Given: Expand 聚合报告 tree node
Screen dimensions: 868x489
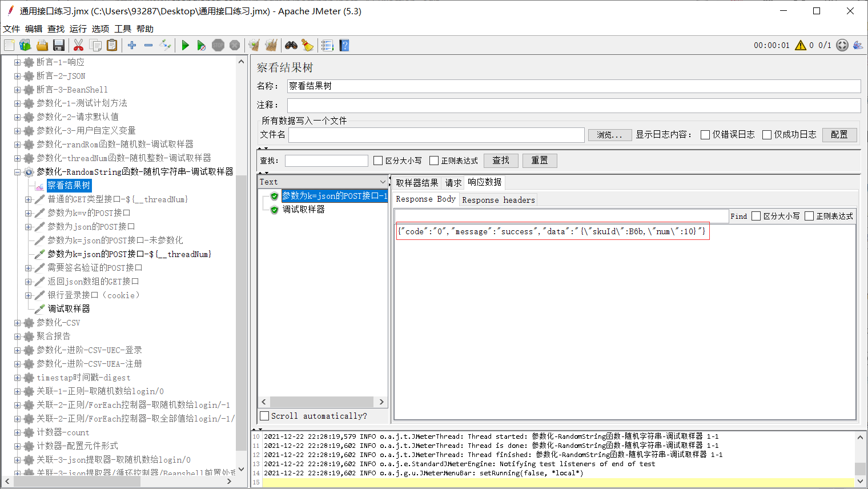Looking at the screenshot, I should (17, 336).
